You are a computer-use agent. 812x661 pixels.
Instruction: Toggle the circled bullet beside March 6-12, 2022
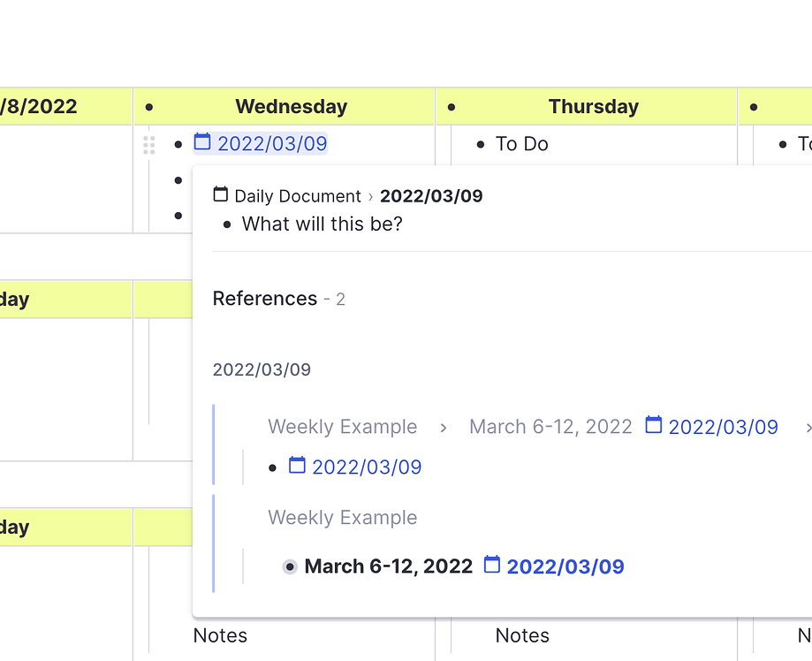click(289, 566)
